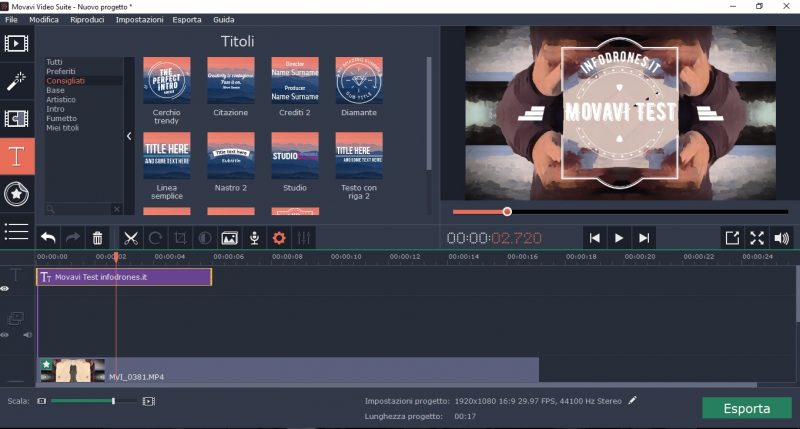
Task: Zoom out timeline scale icon
Action: tap(42, 401)
